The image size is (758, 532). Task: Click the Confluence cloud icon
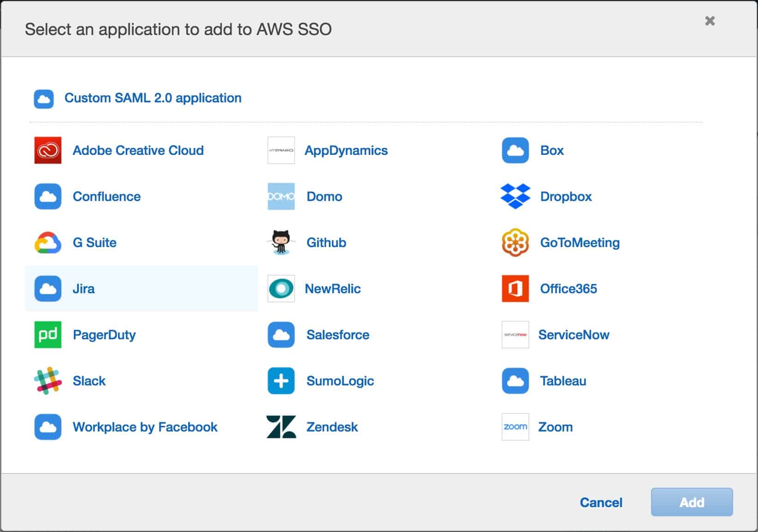click(x=48, y=196)
